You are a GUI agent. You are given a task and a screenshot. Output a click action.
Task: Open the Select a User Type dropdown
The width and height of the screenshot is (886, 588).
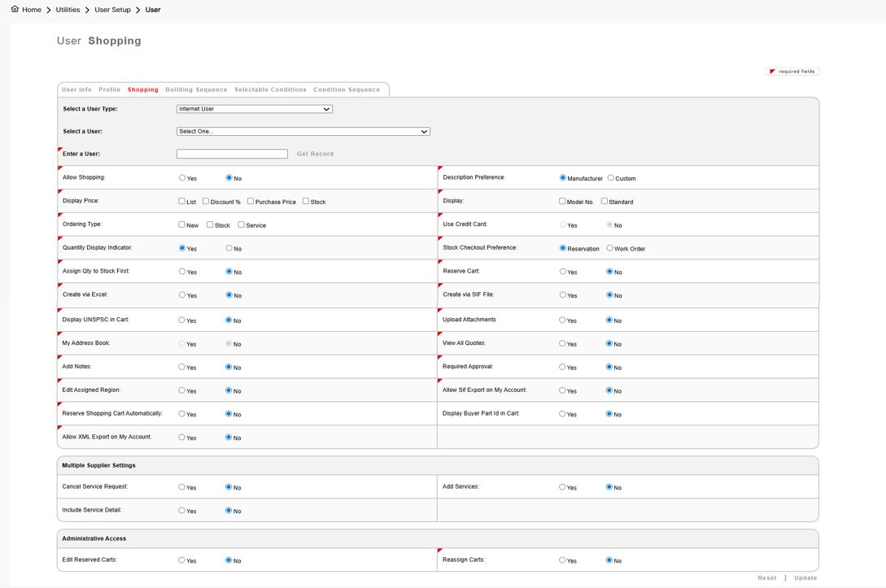(255, 109)
